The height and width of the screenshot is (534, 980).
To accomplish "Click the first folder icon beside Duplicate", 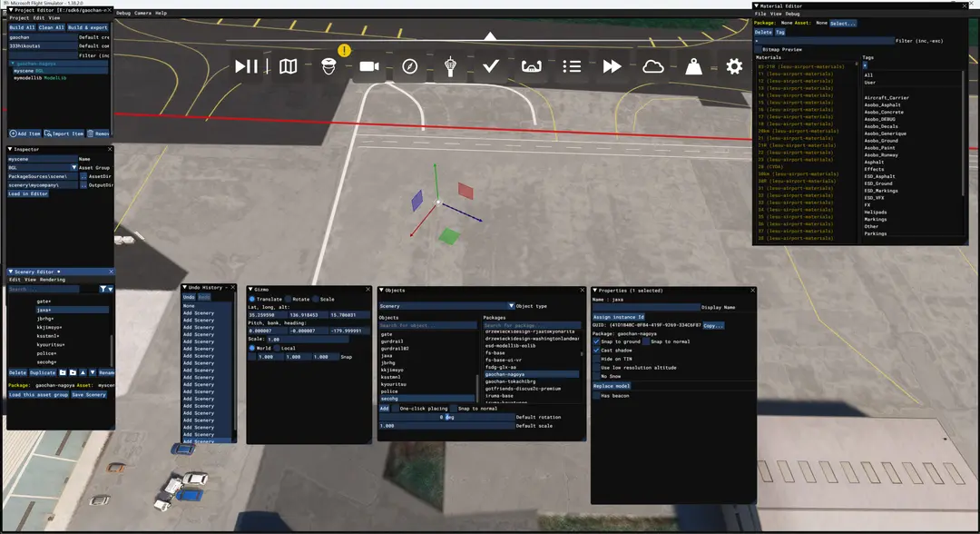I will (63, 372).
